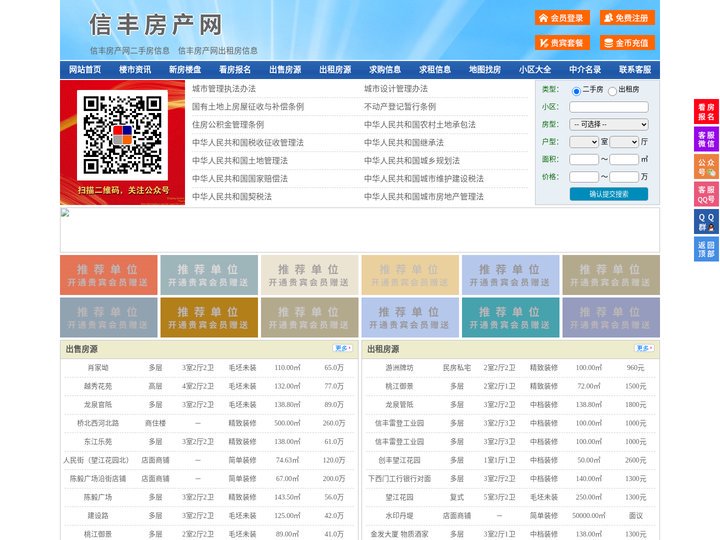Open the 肖家坳 sale listing
Image resolution: width=720 pixels, height=540 pixels.
pyautogui.click(x=98, y=368)
